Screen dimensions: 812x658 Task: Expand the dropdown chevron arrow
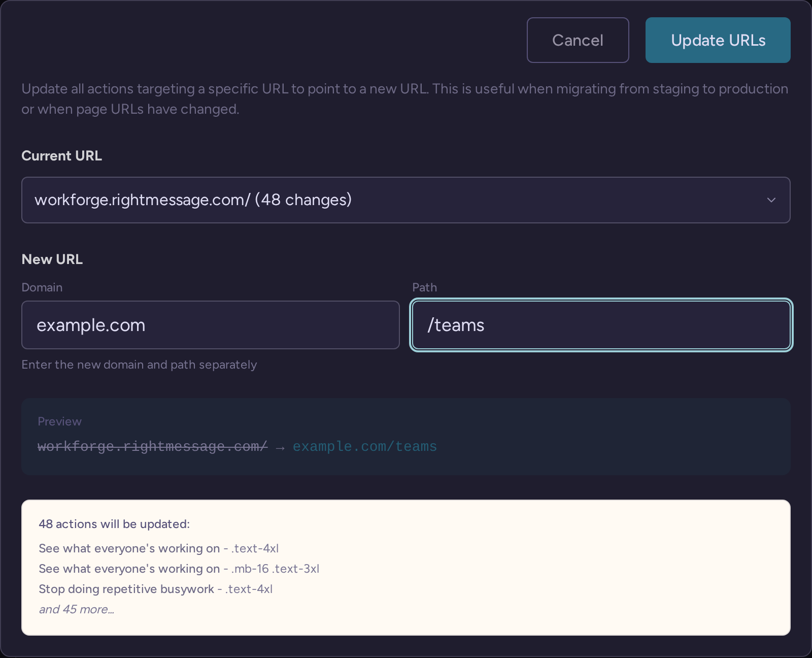pos(771,200)
